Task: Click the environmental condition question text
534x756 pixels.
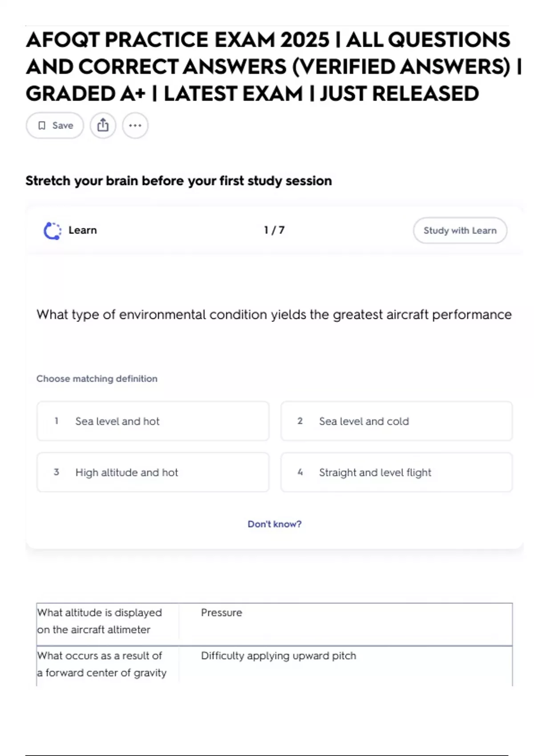Action: (x=274, y=315)
